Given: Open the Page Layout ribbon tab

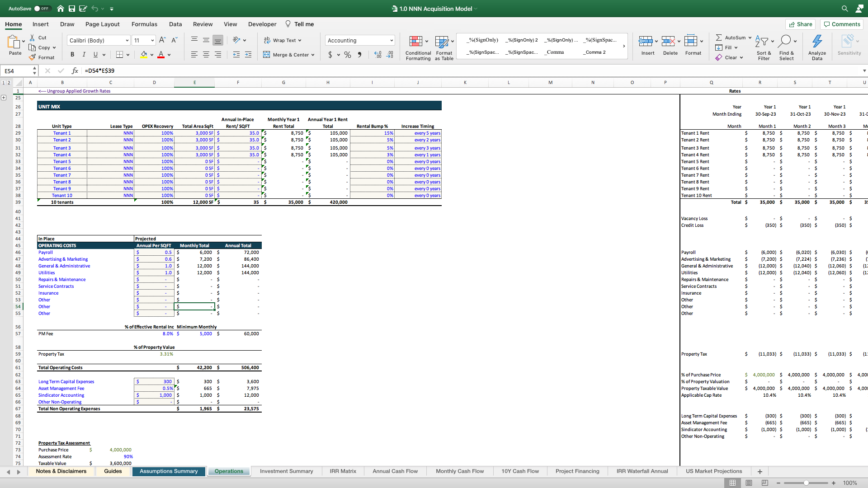Looking at the screenshot, I should tap(103, 24).
